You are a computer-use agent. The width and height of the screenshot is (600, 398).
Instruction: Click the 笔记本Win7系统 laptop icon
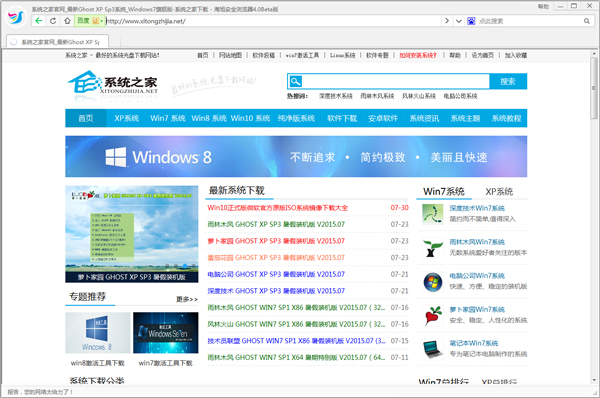pos(433,349)
